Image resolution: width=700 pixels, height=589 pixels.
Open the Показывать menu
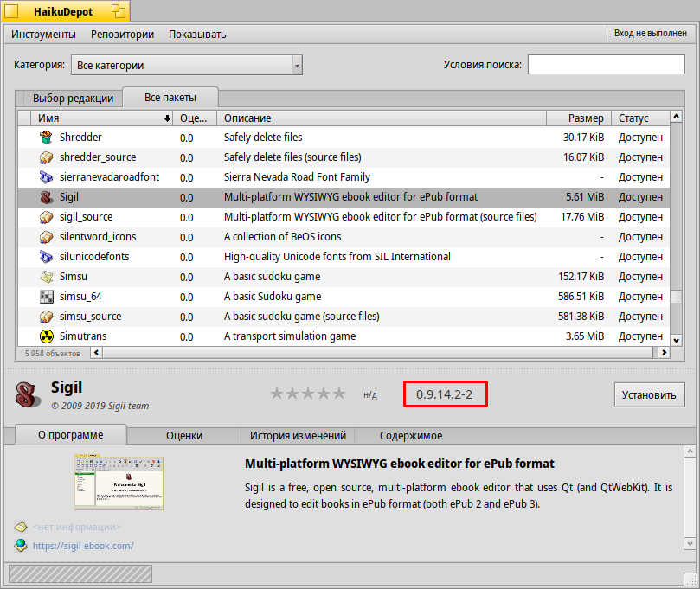[x=197, y=35]
